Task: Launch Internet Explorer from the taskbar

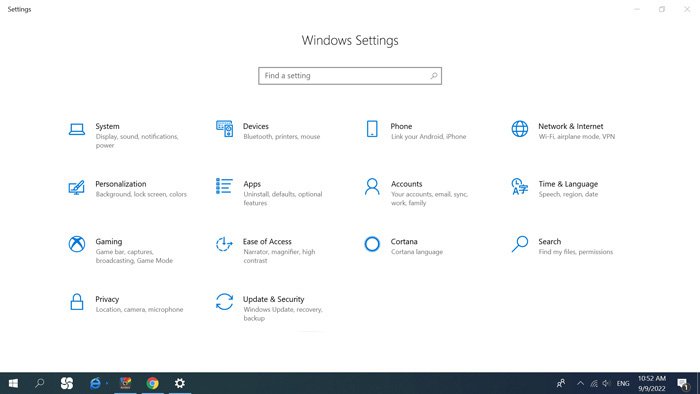Action: [95, 383]
